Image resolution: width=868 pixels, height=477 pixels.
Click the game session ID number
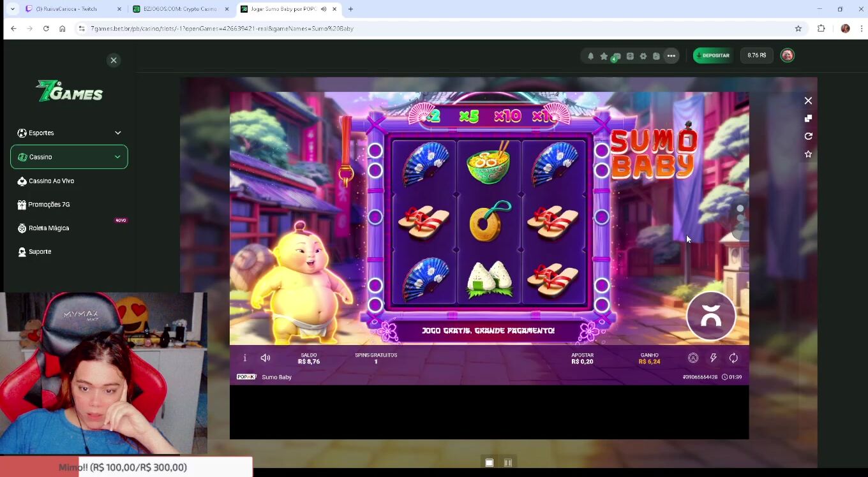tap(700, 377)
